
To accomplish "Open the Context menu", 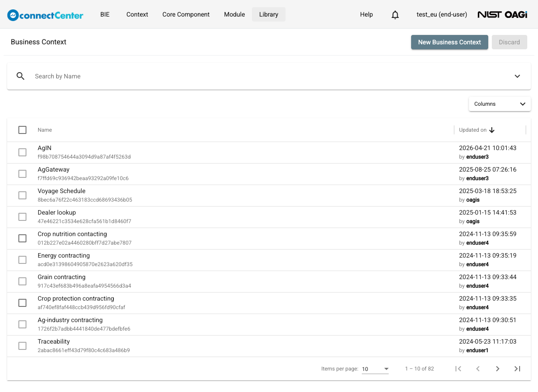I will pos(137,14).
